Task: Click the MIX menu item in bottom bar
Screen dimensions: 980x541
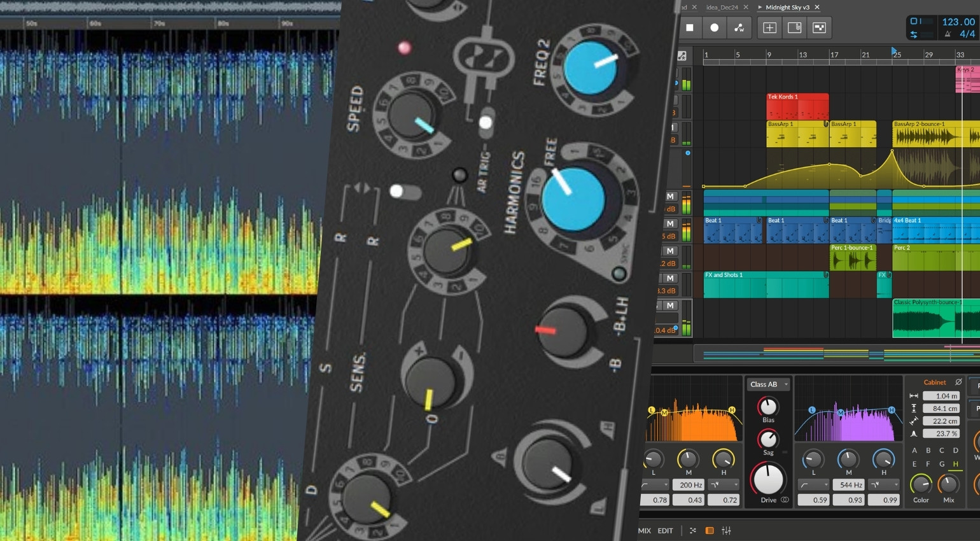Action: 644,530
